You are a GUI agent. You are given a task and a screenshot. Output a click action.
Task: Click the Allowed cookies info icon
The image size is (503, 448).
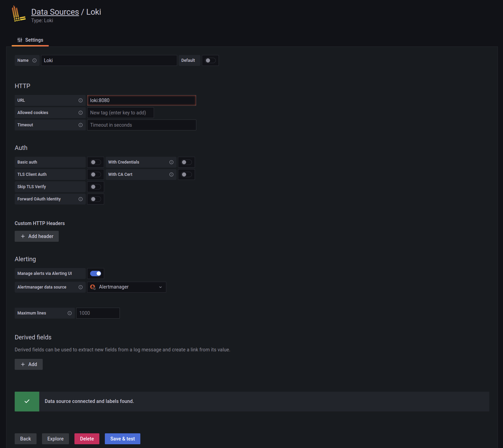point(81,112)
